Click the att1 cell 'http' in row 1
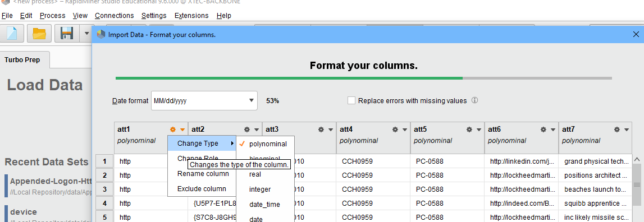 click(141, 161)
